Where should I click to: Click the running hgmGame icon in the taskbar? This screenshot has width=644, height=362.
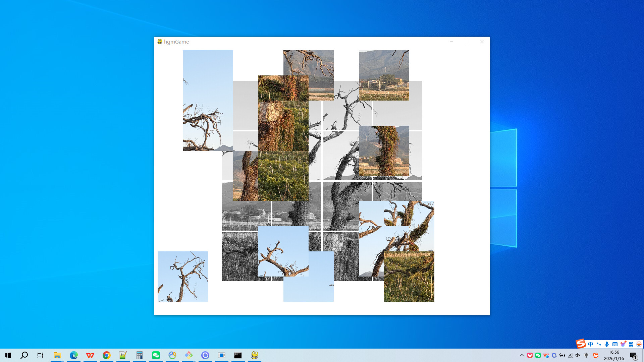(x=255, y=355)
